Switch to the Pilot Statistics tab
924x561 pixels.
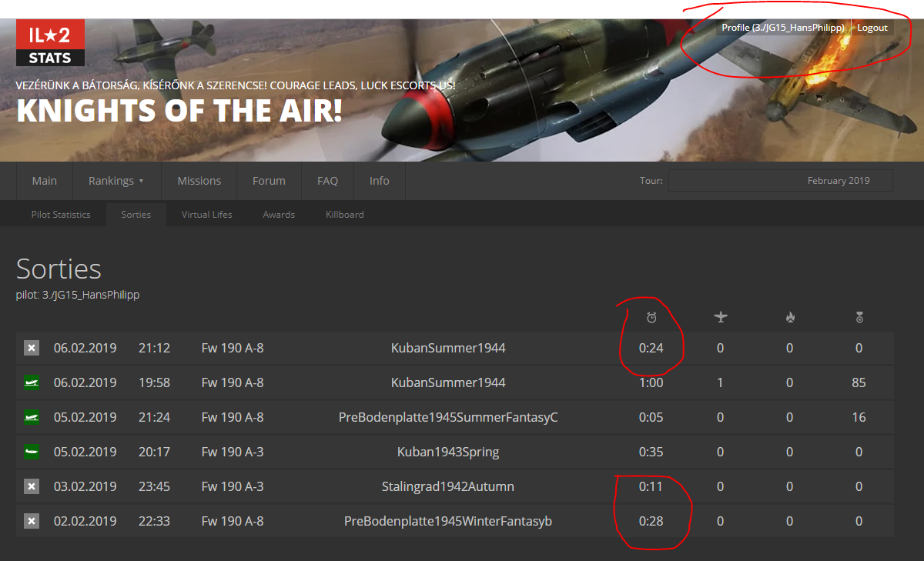pos(61,215)
